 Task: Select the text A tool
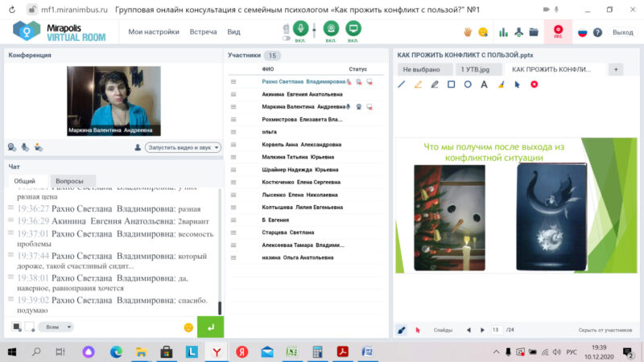[x=485, y=84]
